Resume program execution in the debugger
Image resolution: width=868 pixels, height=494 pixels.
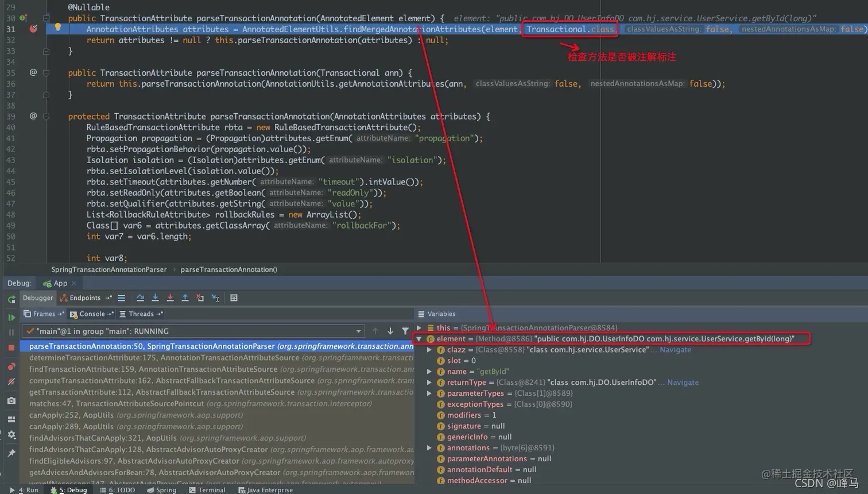(x=11, y=317)
